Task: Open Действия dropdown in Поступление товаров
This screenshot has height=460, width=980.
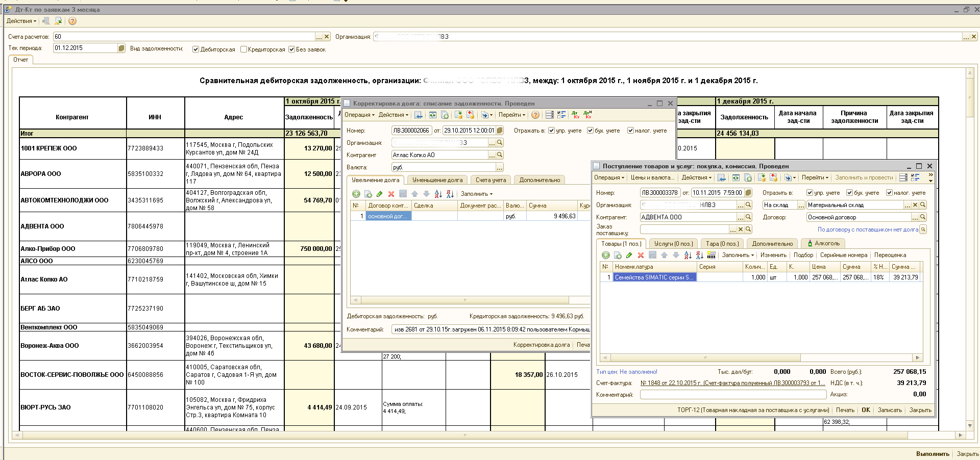Action: pyautogui.click(x=697, y=177)
